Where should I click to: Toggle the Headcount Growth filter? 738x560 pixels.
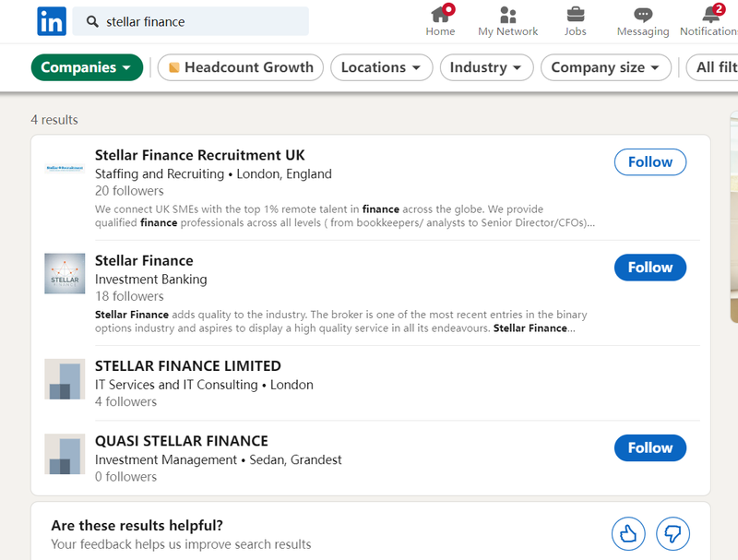(x=241, y=67)
